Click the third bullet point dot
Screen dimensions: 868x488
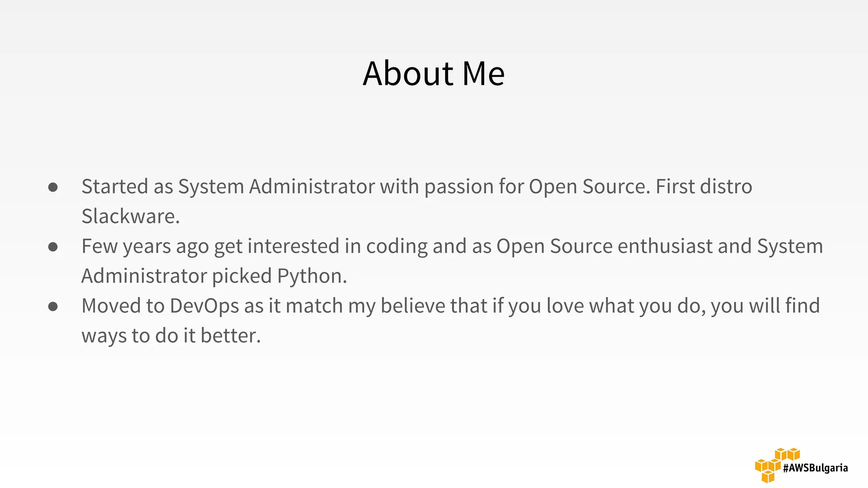(53, 306)
